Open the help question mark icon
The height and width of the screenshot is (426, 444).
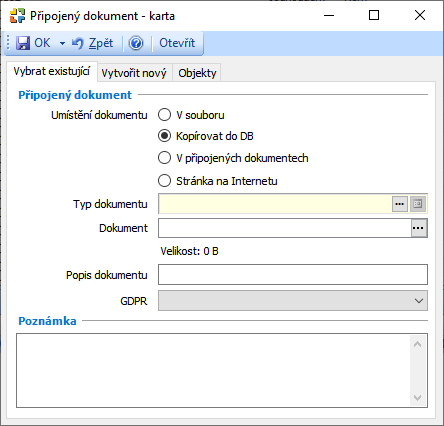[136, 43]
